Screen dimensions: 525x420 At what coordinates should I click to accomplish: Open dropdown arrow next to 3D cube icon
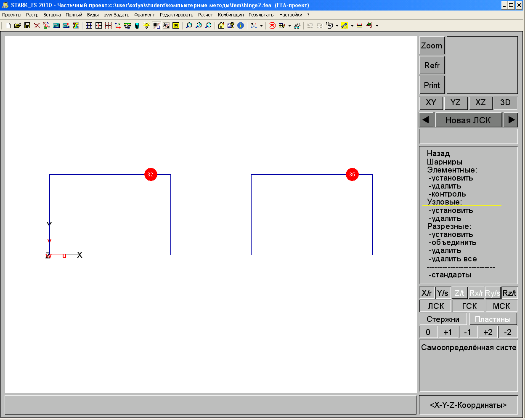coord(337,26)
